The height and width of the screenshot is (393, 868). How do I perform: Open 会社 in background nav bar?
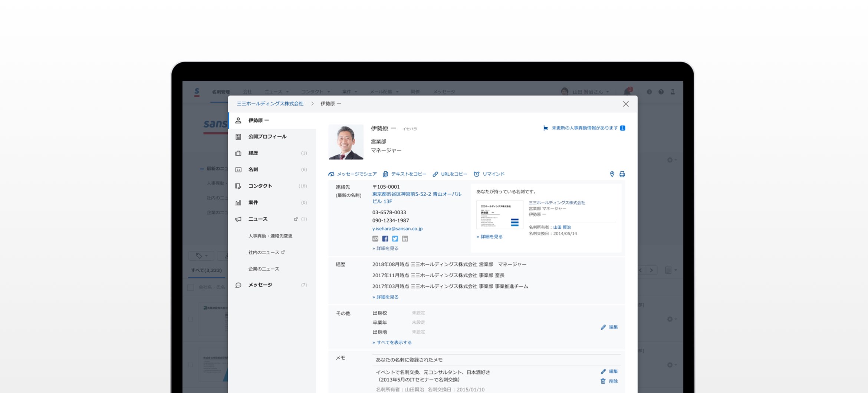(247, 92)
